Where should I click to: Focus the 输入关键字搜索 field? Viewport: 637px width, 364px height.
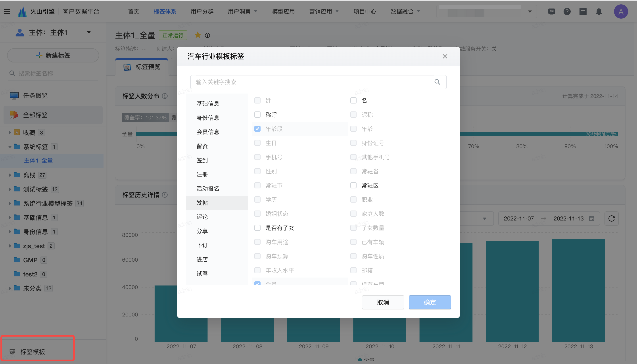tap(318, 82)
